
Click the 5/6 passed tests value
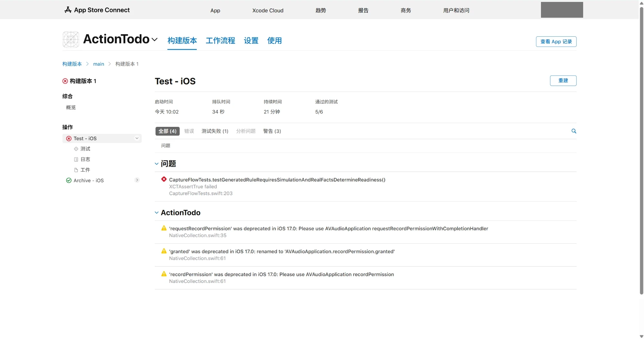point(319,112)
